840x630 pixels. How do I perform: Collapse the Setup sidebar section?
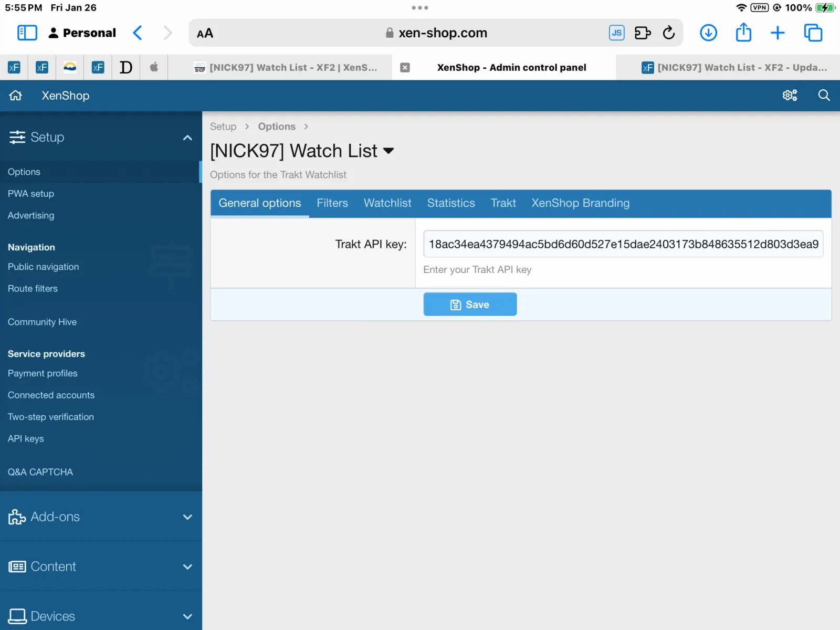point(187,138)
